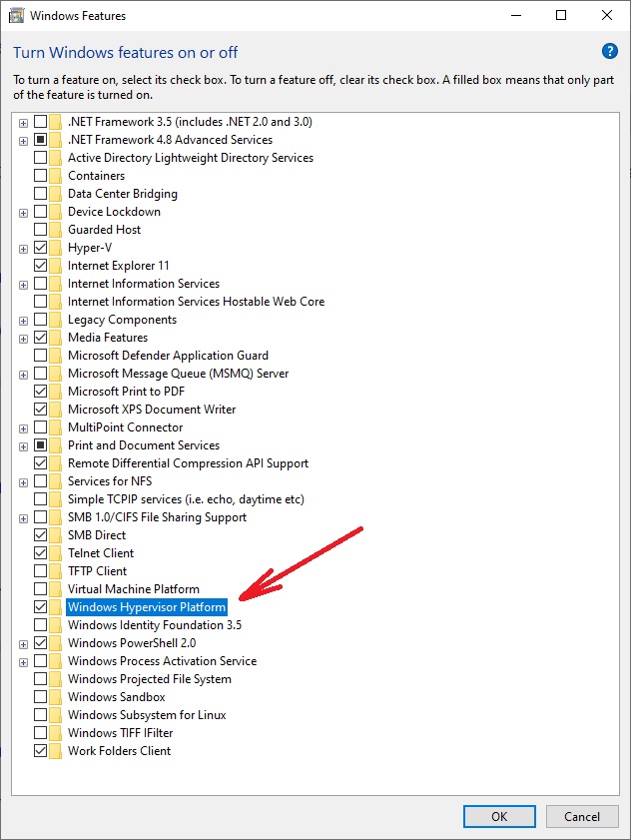Viewport: 631px width, 840px height.
Task: Click the folder icon beside Device Lockdown
Action: point(55,212)
